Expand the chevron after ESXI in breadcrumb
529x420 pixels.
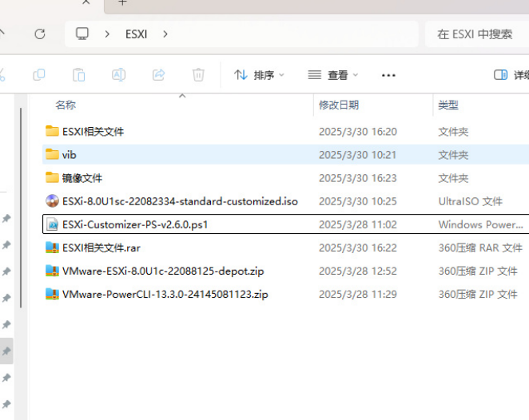tap(165, 34)
